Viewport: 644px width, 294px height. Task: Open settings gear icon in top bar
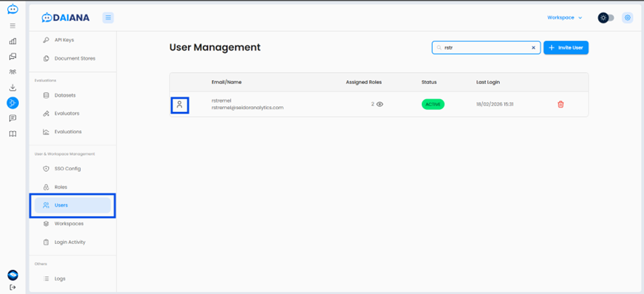(x=627, y=17)
